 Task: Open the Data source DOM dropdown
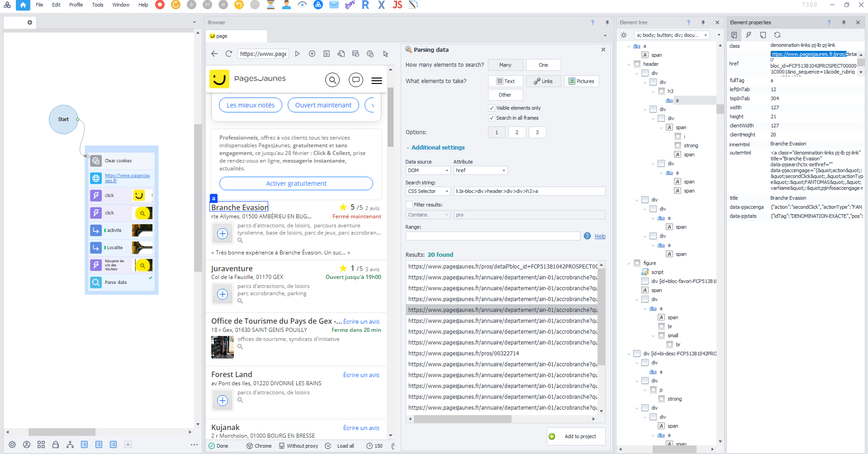point(428,171)
